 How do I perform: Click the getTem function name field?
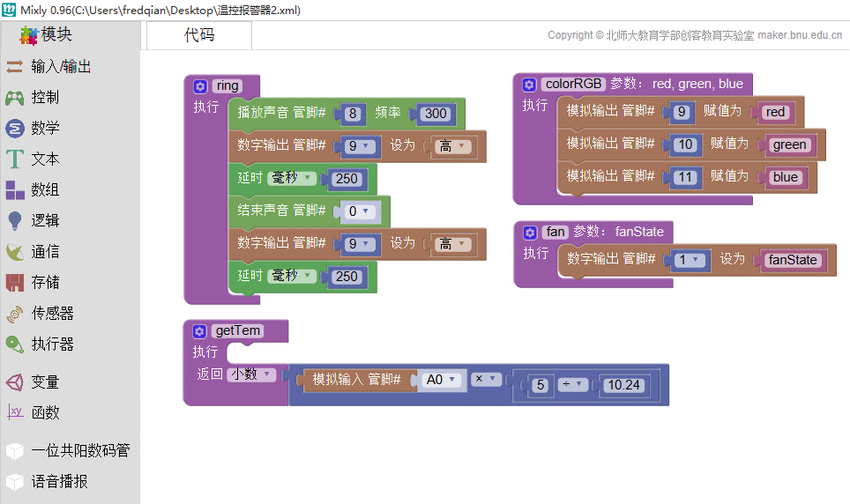[237, 330]
